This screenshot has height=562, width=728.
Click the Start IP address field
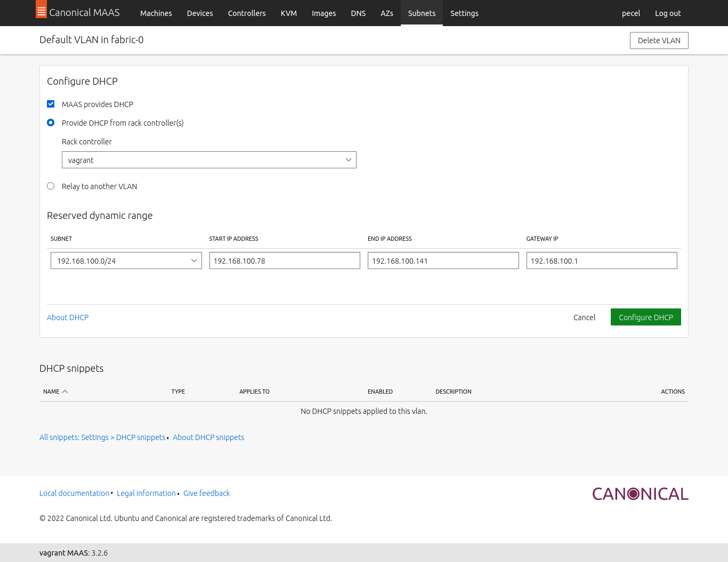pyautogui.click(x=285, y=260)
